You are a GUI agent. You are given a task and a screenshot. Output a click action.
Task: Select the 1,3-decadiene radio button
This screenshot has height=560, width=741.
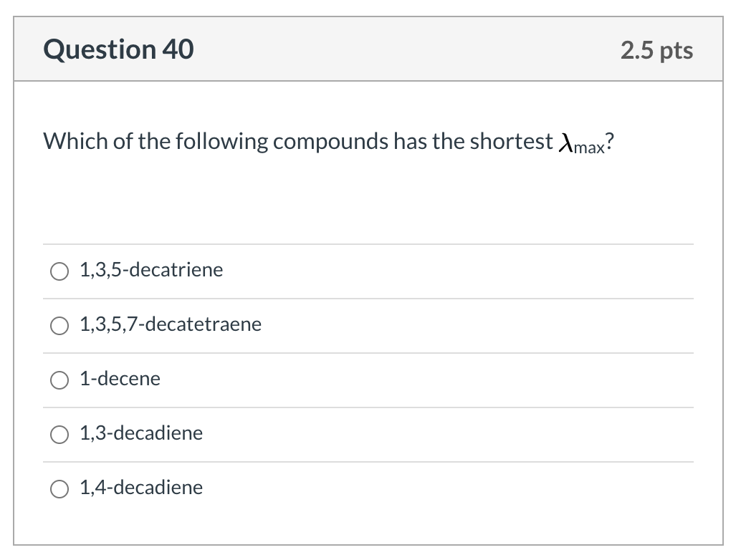click(59, 434)
